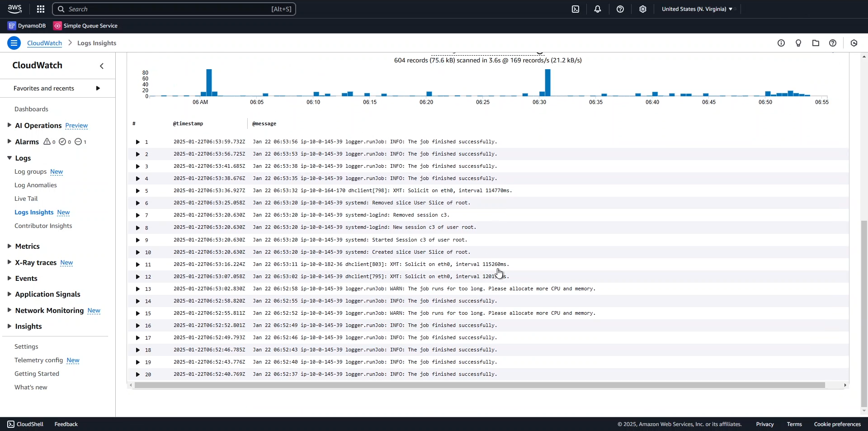This screenshot has height=431, width=868.
Task: Click the settings gear in the top bar
Action: pyautogui.click(x=643, y=9)
